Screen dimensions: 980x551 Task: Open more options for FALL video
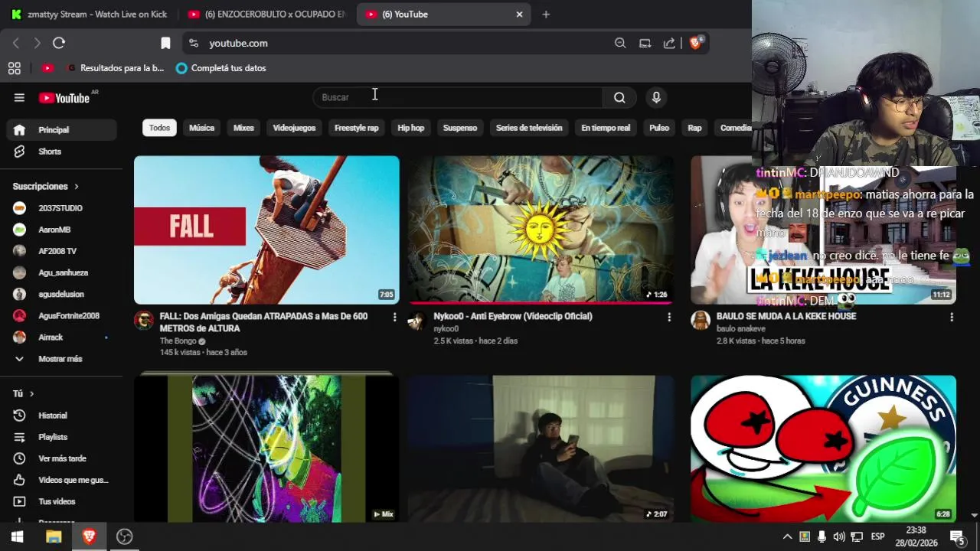pos(395,317)
